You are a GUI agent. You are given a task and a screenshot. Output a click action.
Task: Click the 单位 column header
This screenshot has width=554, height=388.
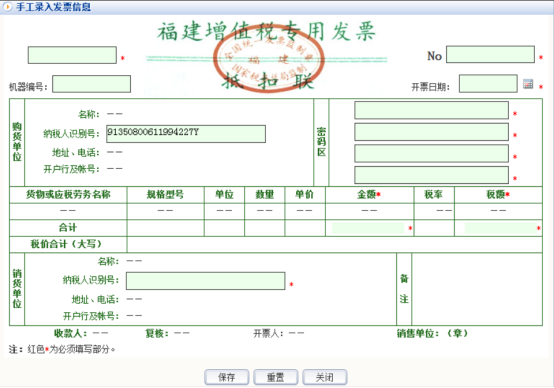[x=224, y=194]
